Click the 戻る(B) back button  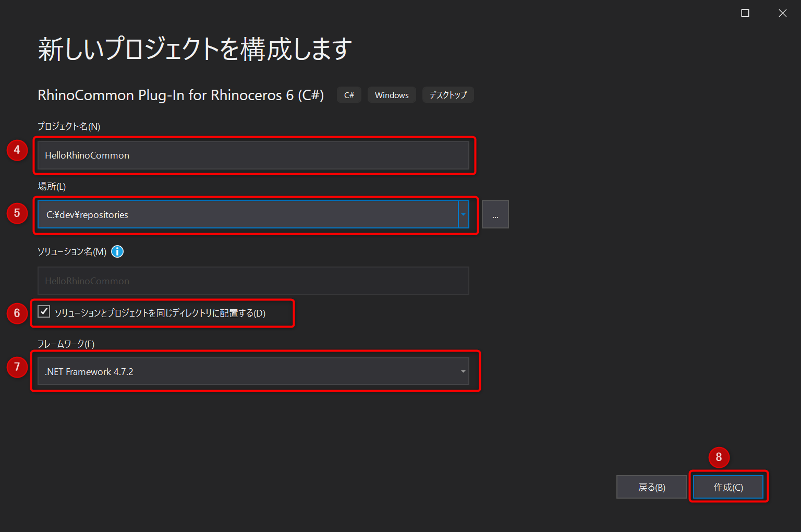pyautogui.click(x=651, y=487)
